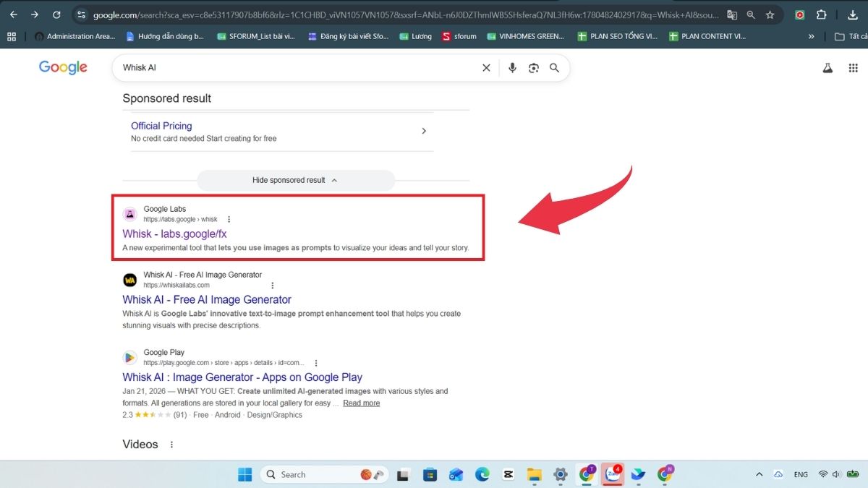Open Outlook from taskbar
Screen dimensions: 868x488
[456, 474]
